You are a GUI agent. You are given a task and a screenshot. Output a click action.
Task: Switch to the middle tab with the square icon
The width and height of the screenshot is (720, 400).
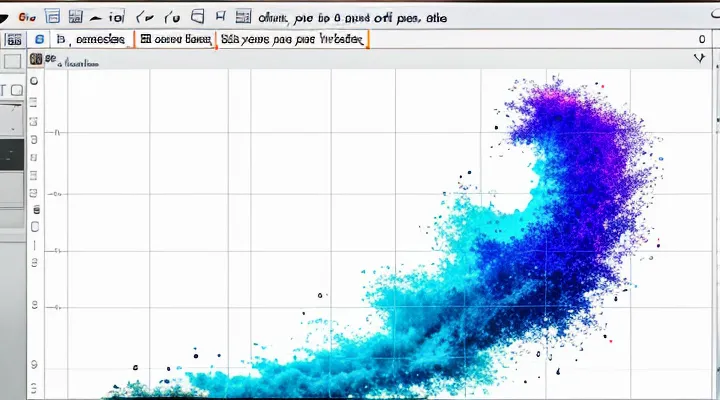pos(176,39)
